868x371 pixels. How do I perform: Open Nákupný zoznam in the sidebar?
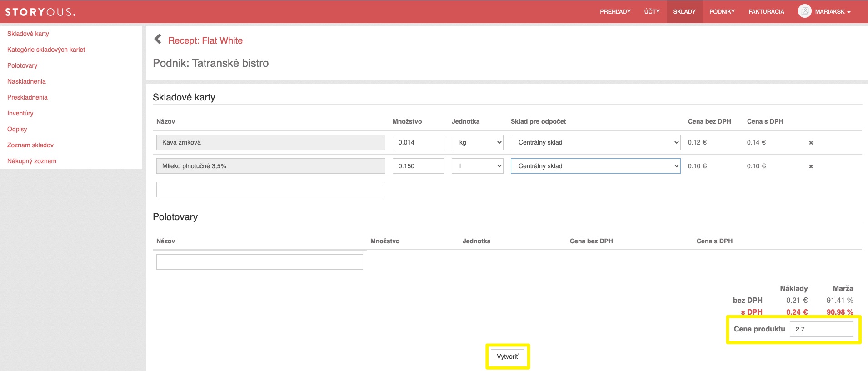32,161
